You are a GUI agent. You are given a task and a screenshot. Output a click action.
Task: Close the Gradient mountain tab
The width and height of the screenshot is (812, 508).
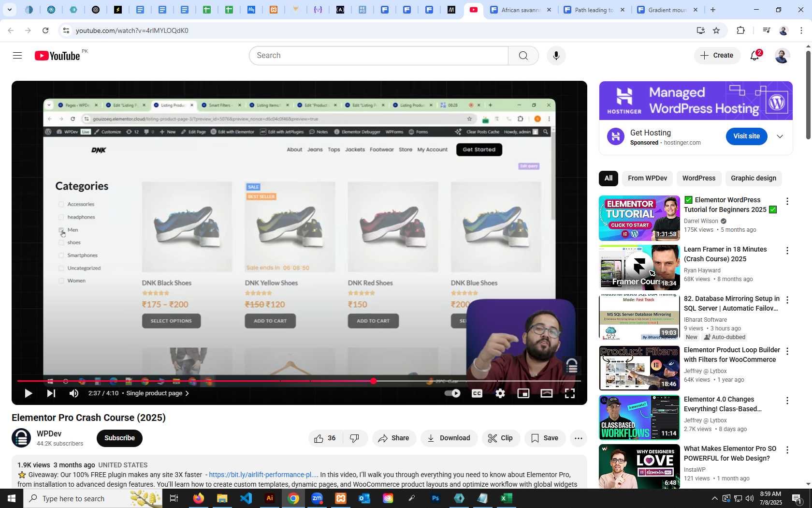[x=696, y=10]
